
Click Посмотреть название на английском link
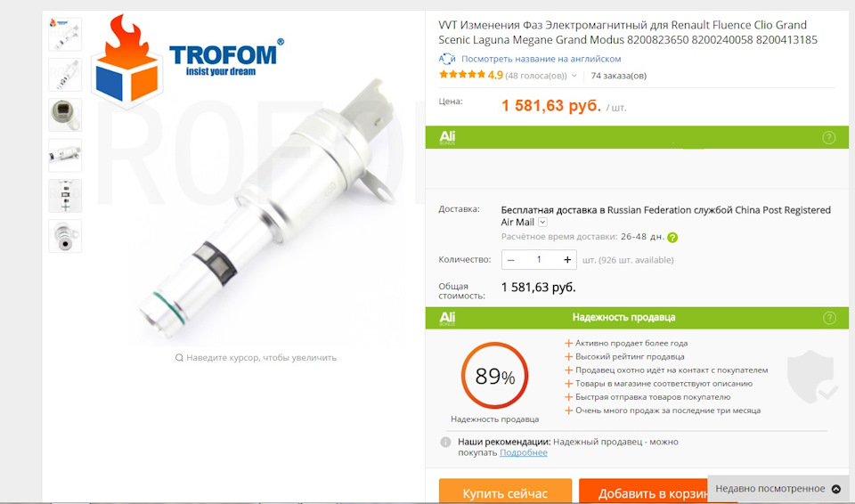541,59
